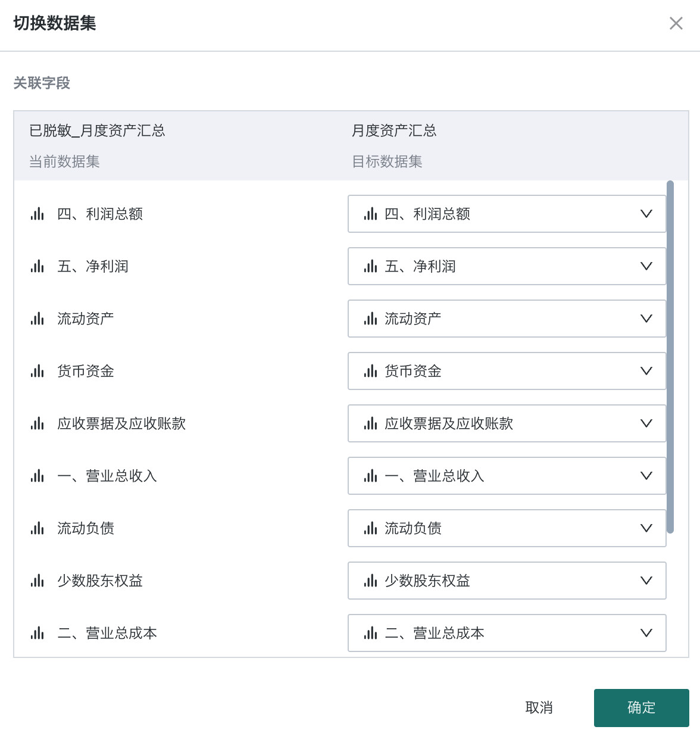Click the measure icon beside left 四、利润总额
The height and width of the screenshot is (736, 700).
coord(37,214)
